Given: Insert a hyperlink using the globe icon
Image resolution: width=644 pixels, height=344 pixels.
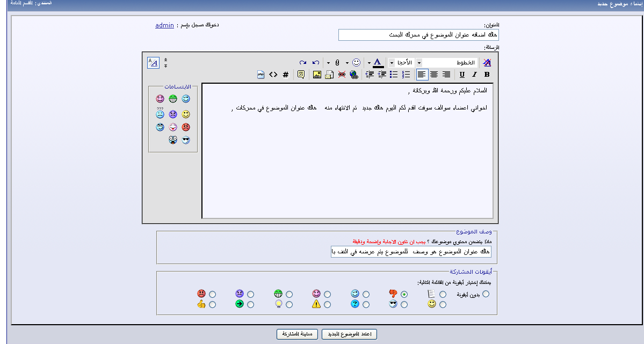Looking at the screenshot, I should (354, 75).
